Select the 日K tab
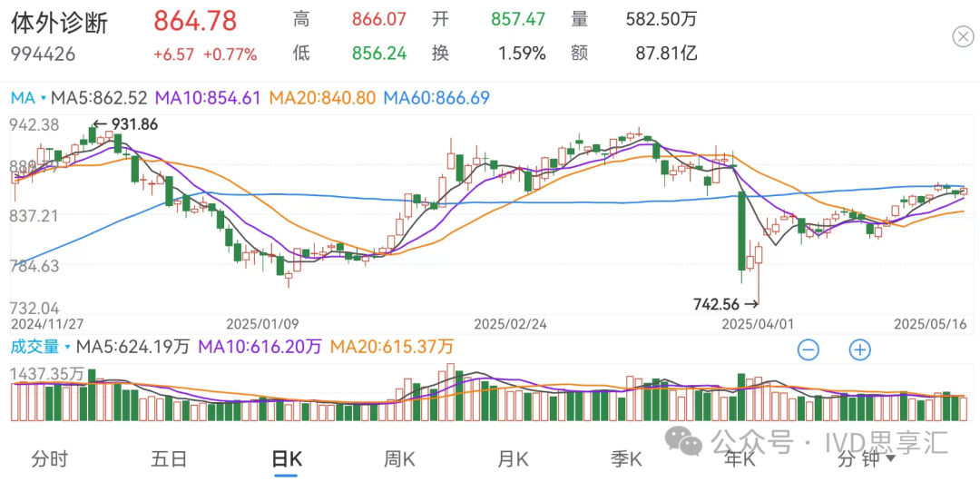 (x=287, y=459)
